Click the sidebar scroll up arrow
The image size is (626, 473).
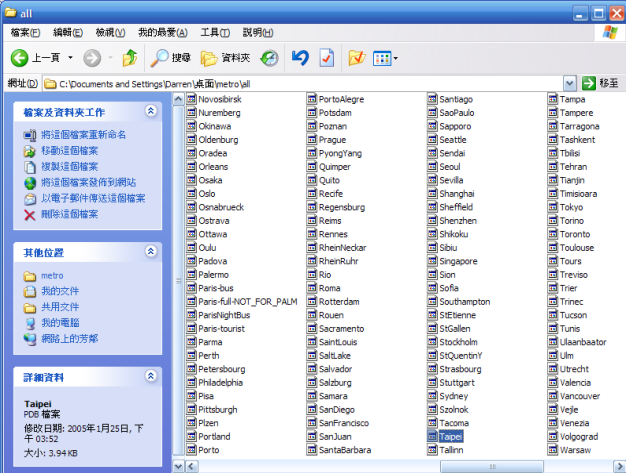(x=178, y=99)
